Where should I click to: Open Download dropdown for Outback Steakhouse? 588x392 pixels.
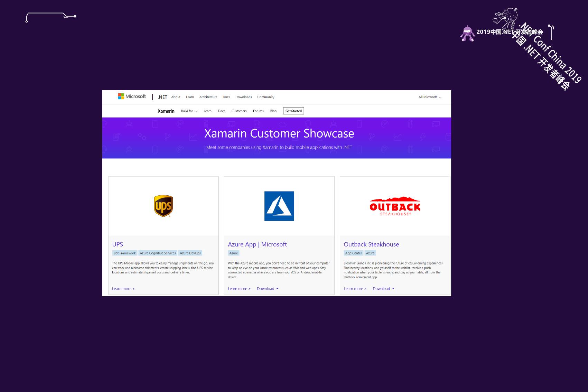383,289
